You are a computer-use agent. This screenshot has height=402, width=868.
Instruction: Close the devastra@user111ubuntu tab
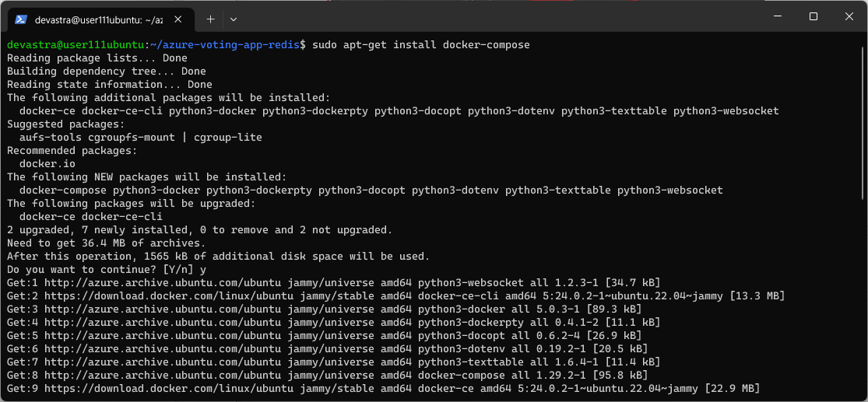[177, 19]
